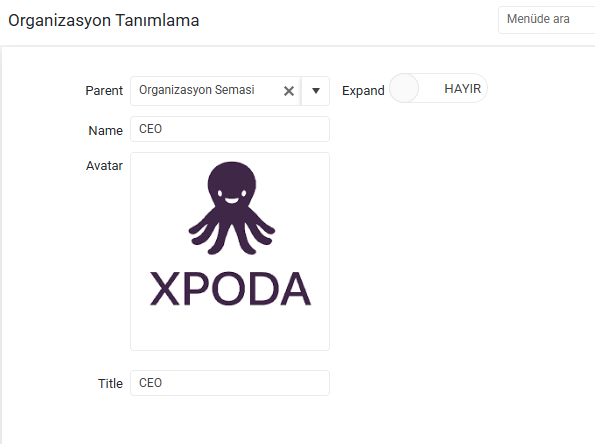The image size is (595, 444).
Task: Click the XPODA wordmark in the avatar
Action: pos(230,289)
